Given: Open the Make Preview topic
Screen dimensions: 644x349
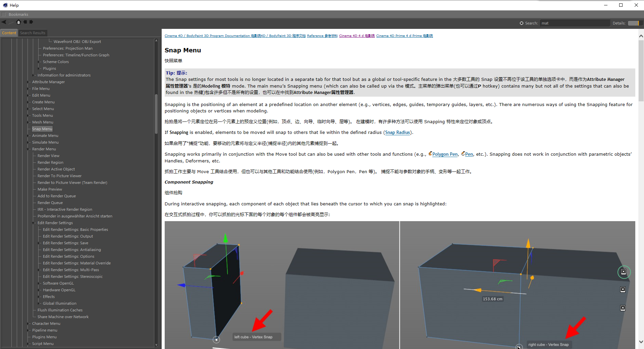Looking at the screenshot, I should coord(50,189).
